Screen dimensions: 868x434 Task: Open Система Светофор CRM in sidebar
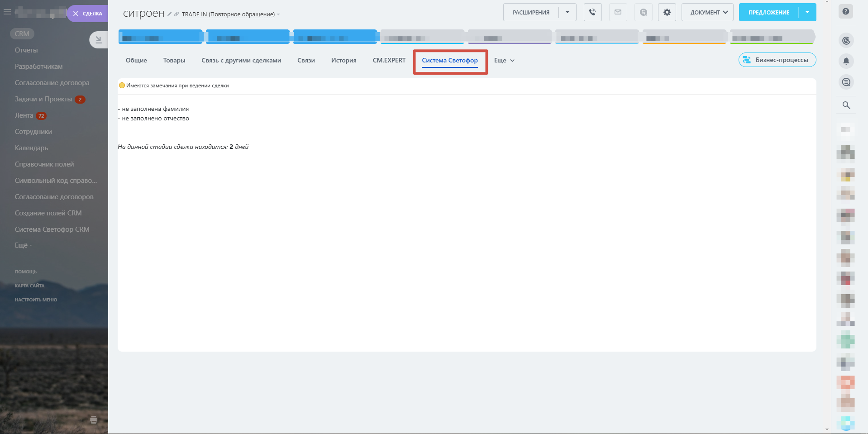[x=52, y=229]
